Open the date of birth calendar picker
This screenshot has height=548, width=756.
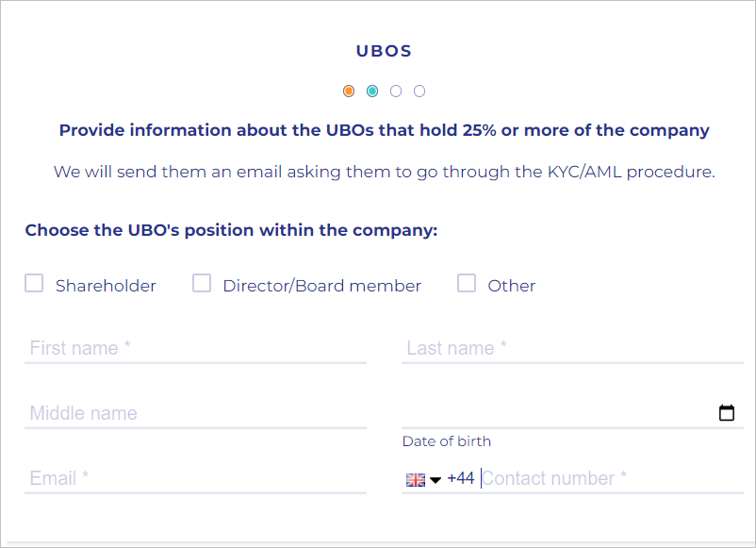(x=727, y=413)
